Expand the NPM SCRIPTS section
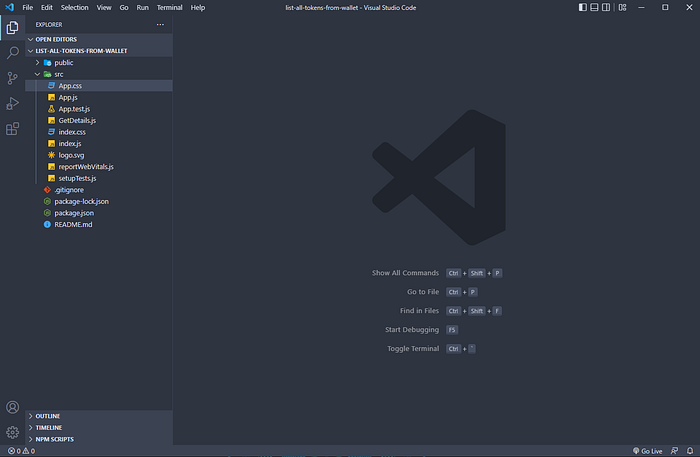 click(x=54, y=439)
